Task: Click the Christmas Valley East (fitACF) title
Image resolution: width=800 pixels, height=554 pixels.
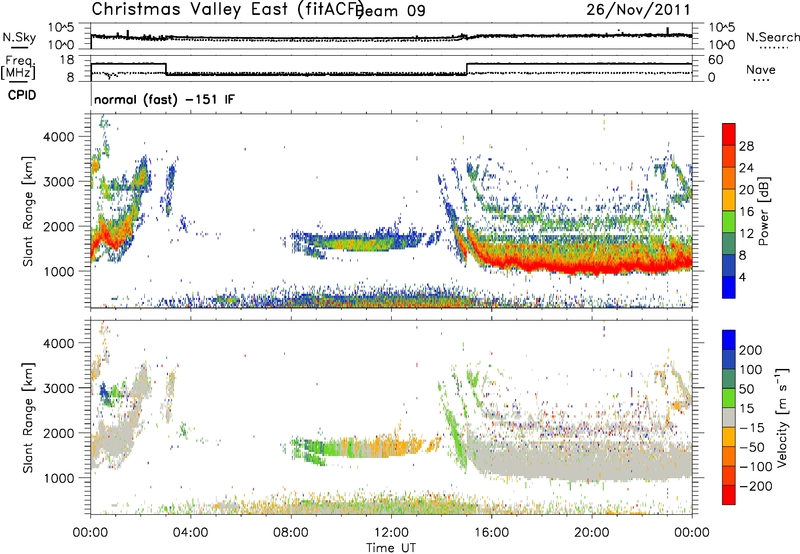Action: pyautogui.click(x=227, y=9)
